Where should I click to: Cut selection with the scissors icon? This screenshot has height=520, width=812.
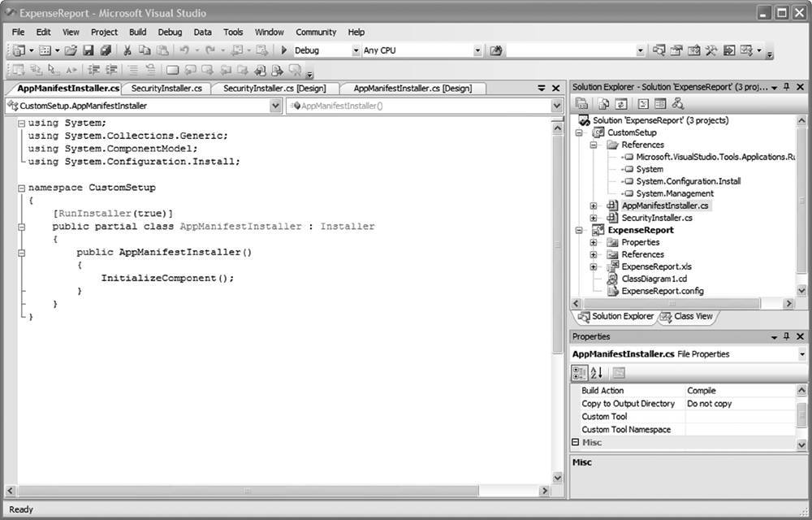coord(127,50)
